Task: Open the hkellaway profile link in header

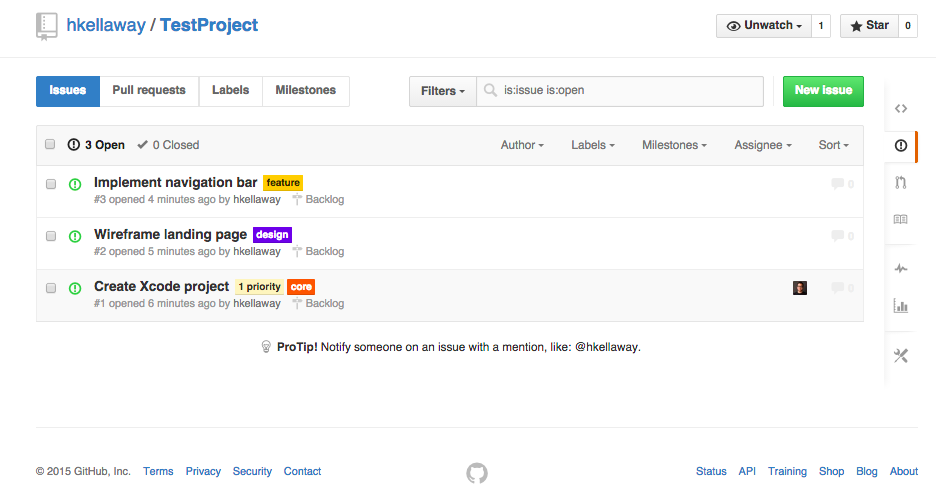Action: (106, 25)
